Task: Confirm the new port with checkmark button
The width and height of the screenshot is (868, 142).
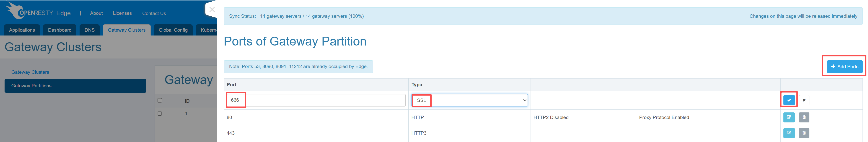Action: tap(788, 100)
